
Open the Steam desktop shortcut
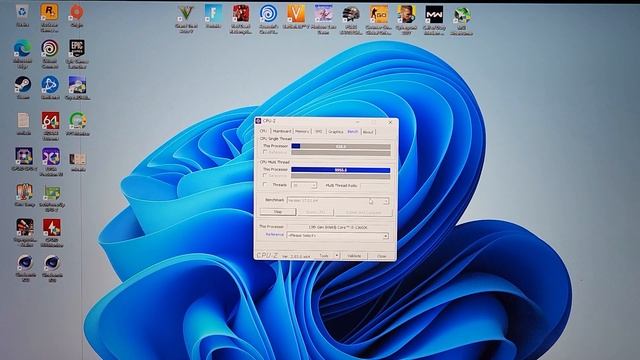[x=22, y=88]
